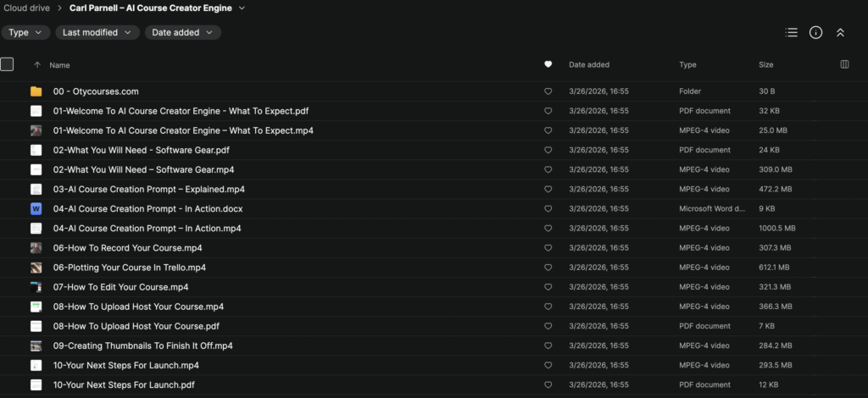Sort by the Size column header

click(x=765, y=64)
